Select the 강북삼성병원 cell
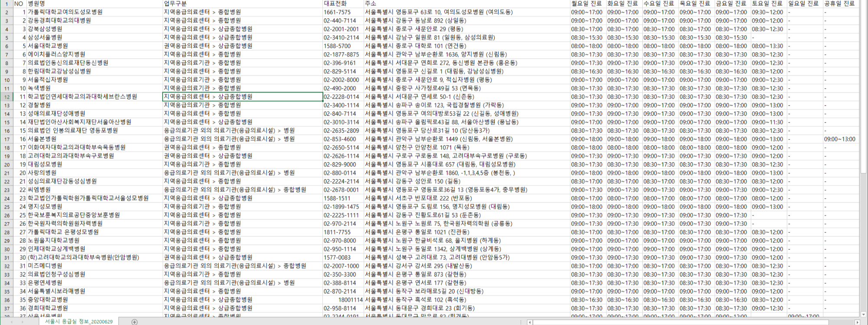868x325 pixels. (95, 29)
